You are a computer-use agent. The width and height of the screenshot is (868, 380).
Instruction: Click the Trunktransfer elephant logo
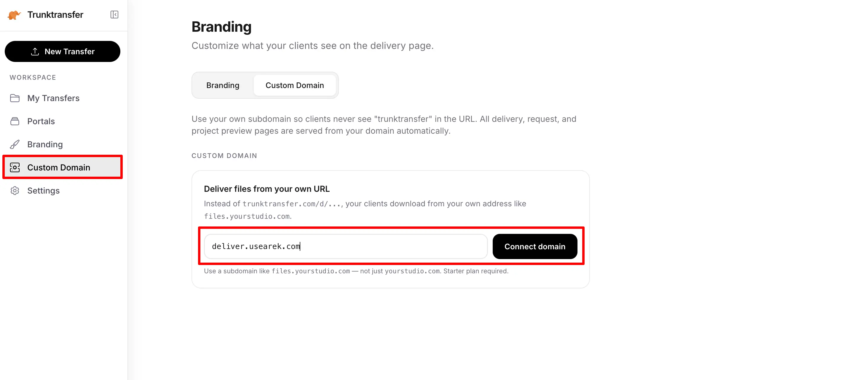(14, 15)
